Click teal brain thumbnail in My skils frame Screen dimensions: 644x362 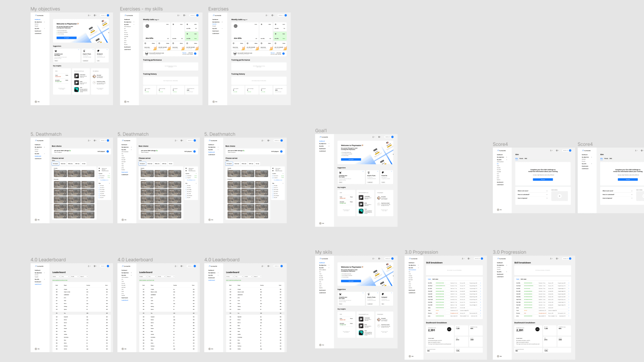coord(361,333)
